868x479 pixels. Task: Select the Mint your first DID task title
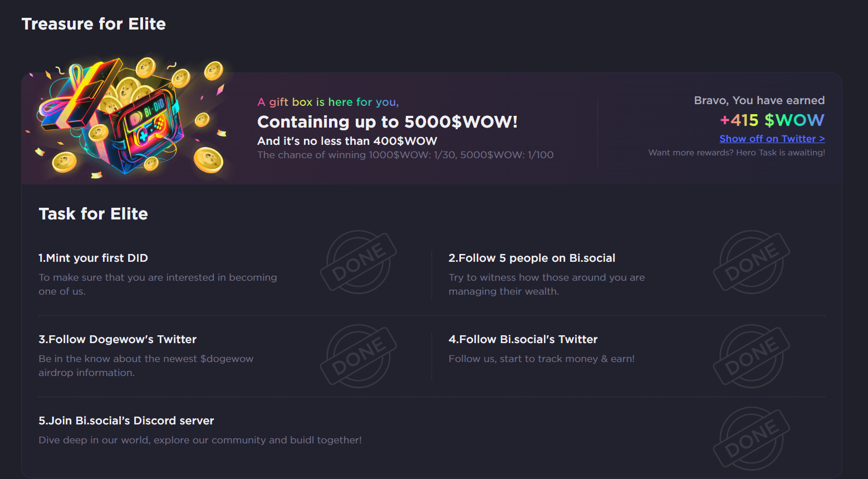tap(93, 258)
